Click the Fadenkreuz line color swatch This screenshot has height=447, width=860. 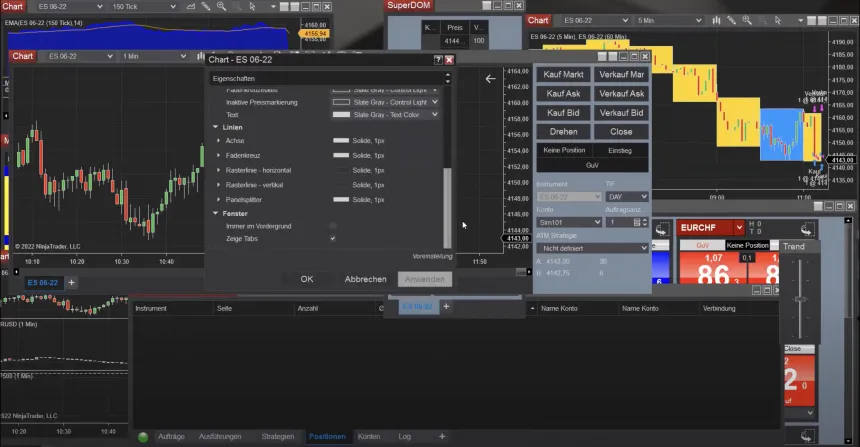click(x=341, y=156)
